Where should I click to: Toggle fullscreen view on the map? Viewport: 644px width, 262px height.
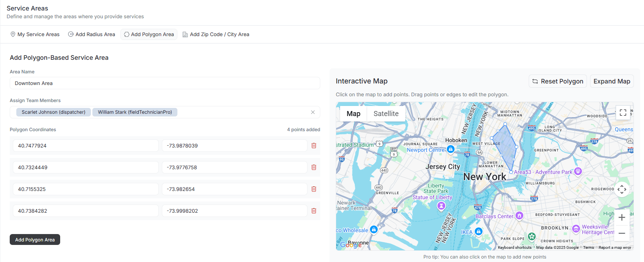[623, 113]
